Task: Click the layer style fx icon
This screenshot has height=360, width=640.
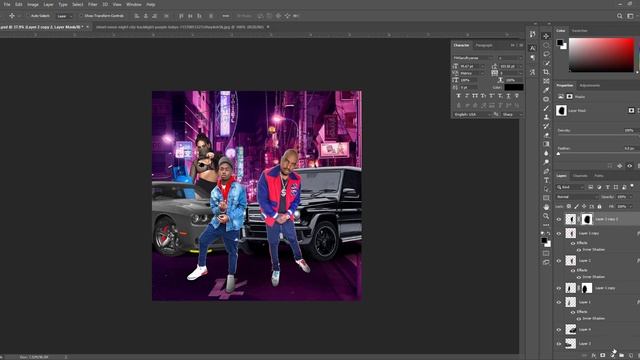Action: pyautogui.click(x=594, y=356)
